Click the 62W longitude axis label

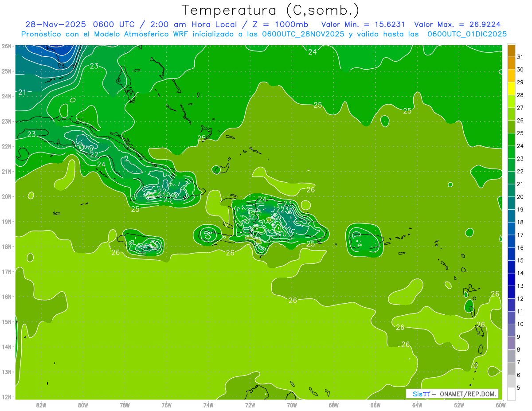coord(459,405)
